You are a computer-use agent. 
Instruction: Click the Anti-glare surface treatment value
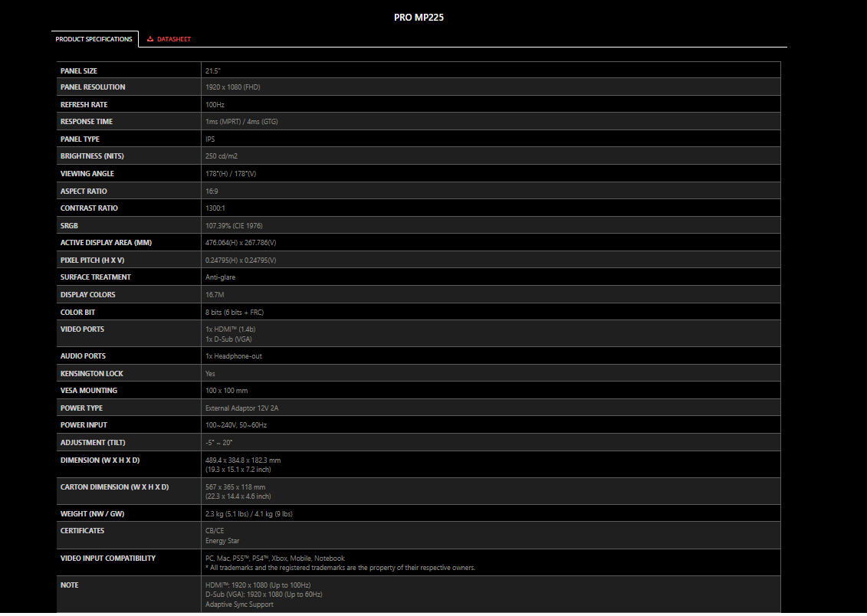pos(220,277)
